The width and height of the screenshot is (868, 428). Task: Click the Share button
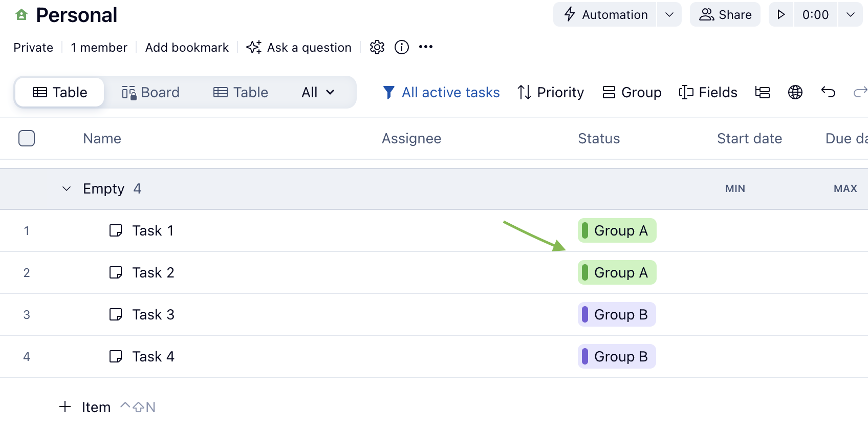tap(725, 14)
